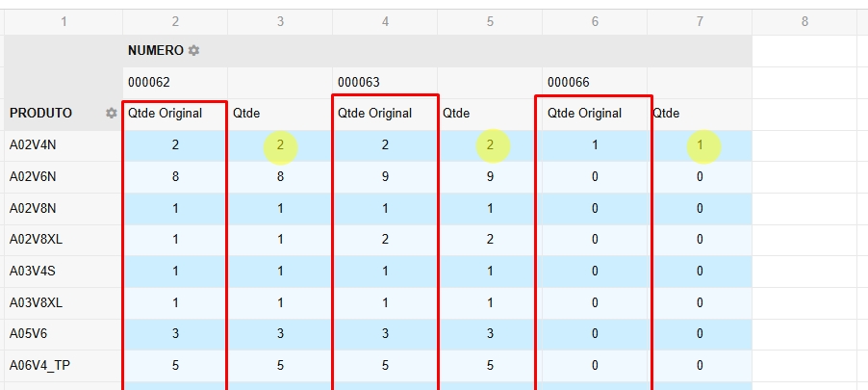Open the gear settings next to NUMERO
This screenshot has width=868, height=390.
(x=194, y=50)
